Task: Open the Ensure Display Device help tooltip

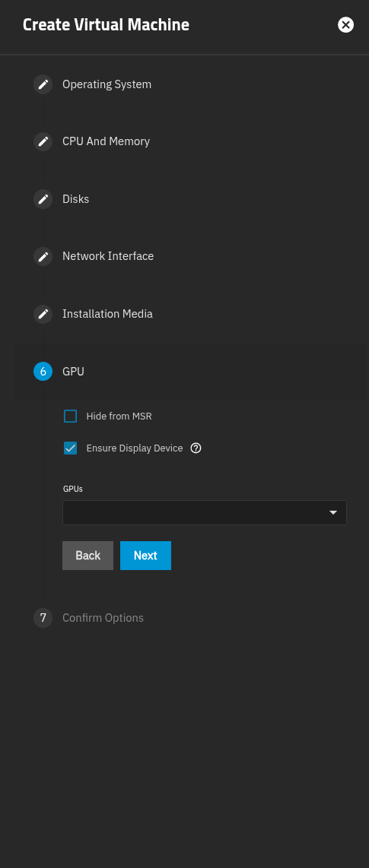Action: coord(196,448)
